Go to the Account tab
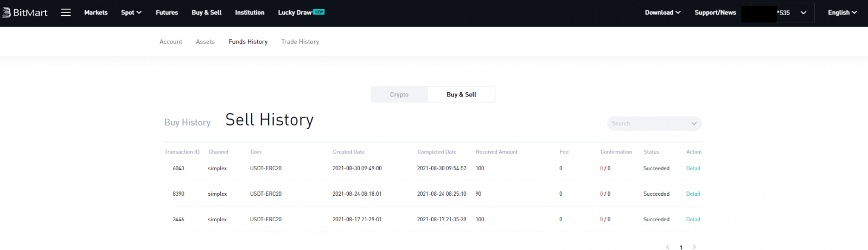 (x=171, y=42)
